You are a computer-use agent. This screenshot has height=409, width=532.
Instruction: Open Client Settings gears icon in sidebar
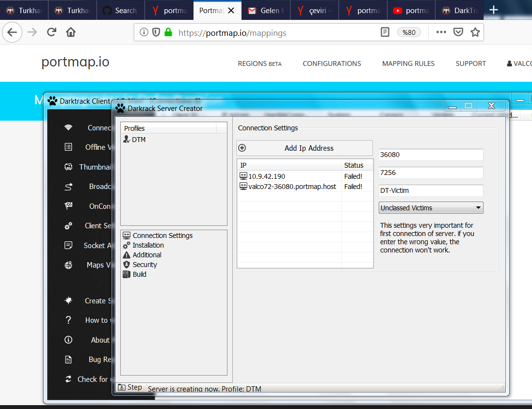click(68, 225)
